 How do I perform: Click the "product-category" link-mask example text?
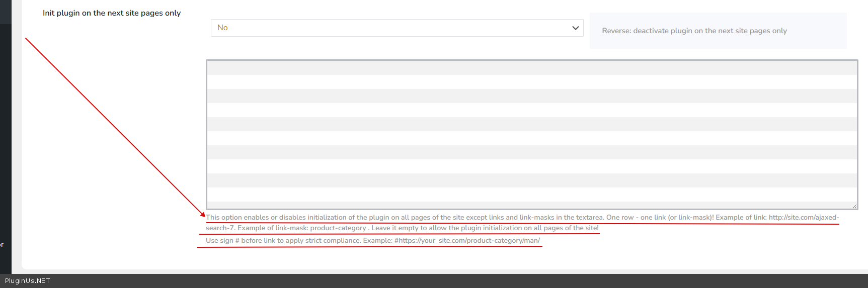point(338,228)
